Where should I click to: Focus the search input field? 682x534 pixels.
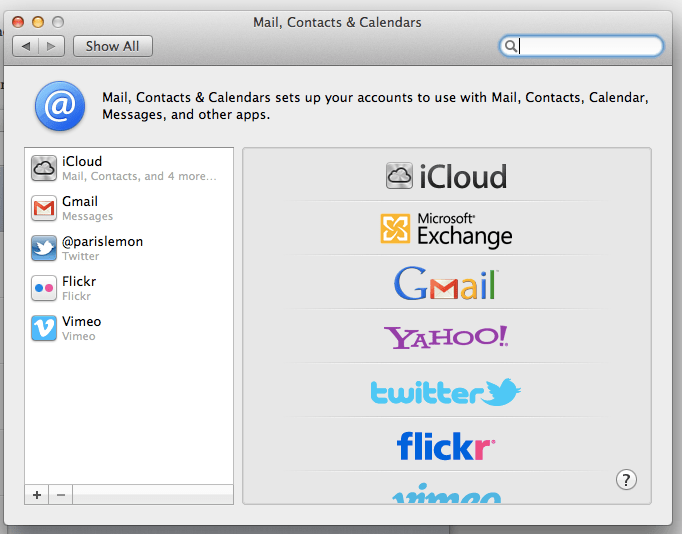pos(581,46)
